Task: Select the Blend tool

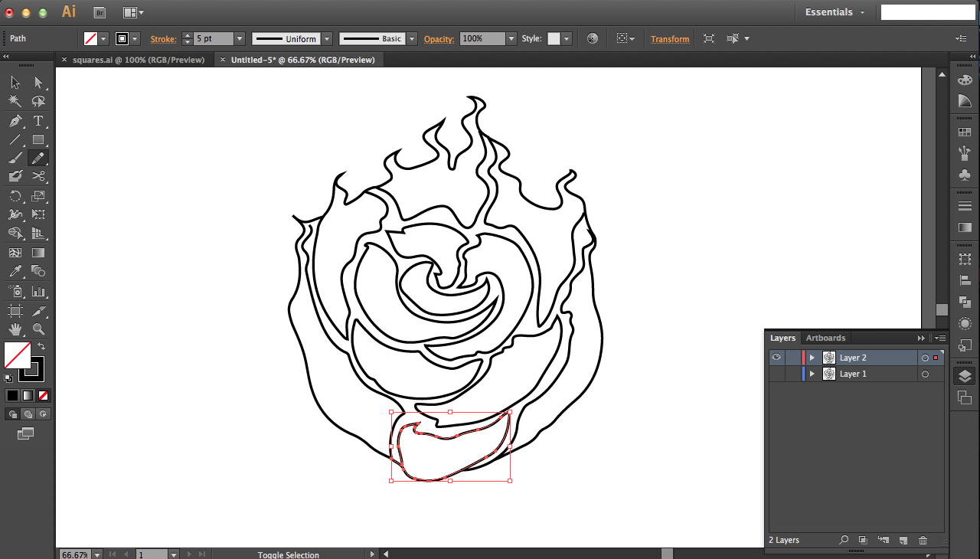Action: [38, 272]
